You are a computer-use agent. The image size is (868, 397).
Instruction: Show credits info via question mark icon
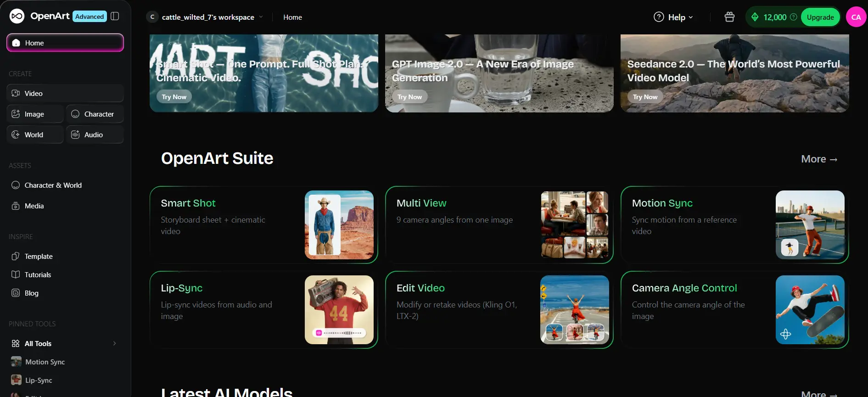click(x=793, y=17)
